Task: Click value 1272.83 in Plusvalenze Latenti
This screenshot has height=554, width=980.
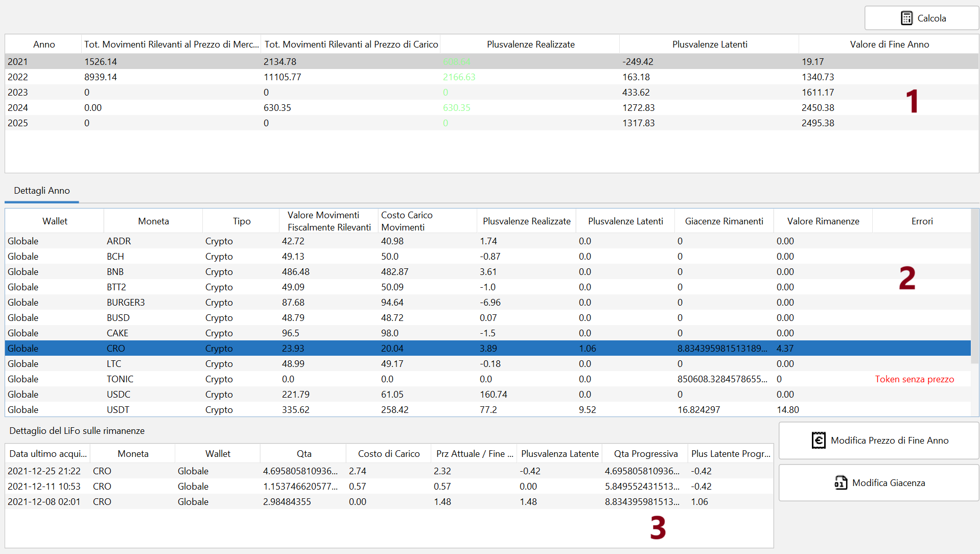Action: point(638,108)
